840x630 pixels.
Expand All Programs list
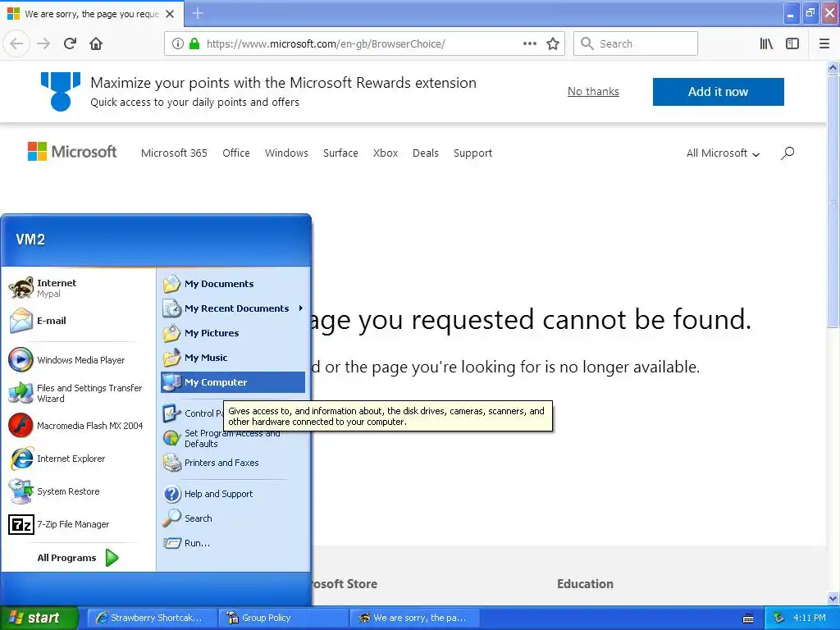(x=78, y=558)
